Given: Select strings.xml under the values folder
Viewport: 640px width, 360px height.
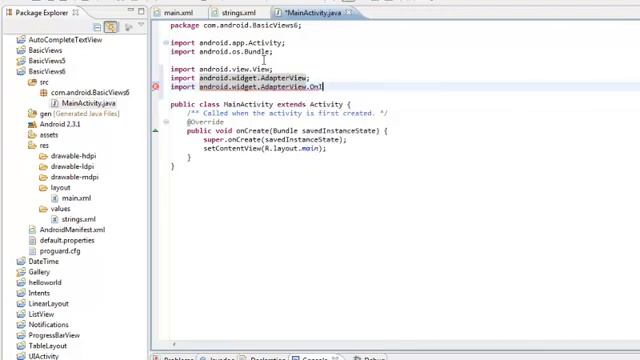Looking at the screenshot, I should tap(79, 219).
